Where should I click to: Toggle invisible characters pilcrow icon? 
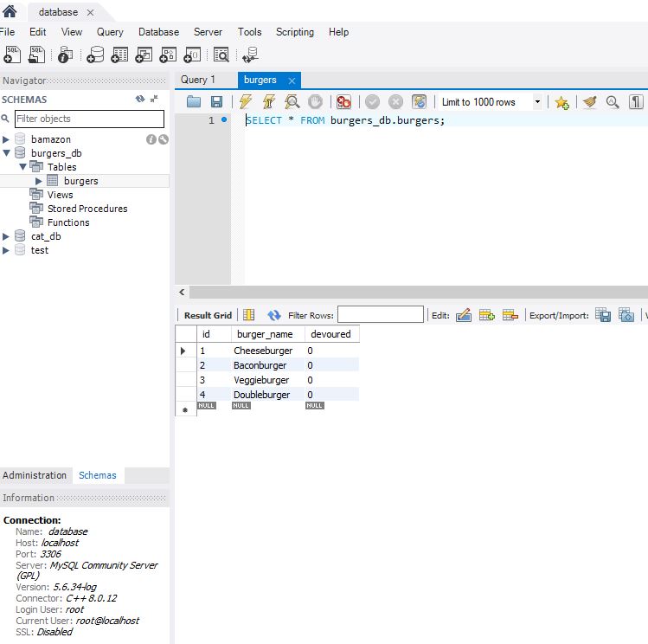pyautogui.click(x=636, y=101)
